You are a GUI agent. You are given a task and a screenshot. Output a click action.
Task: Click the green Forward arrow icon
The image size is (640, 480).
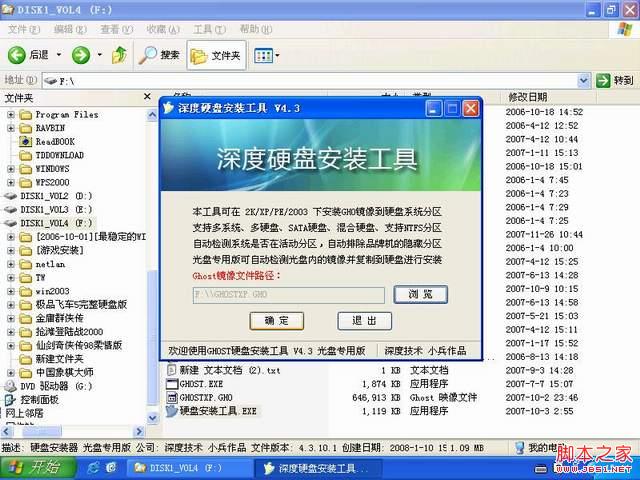[x=81, y=55]
